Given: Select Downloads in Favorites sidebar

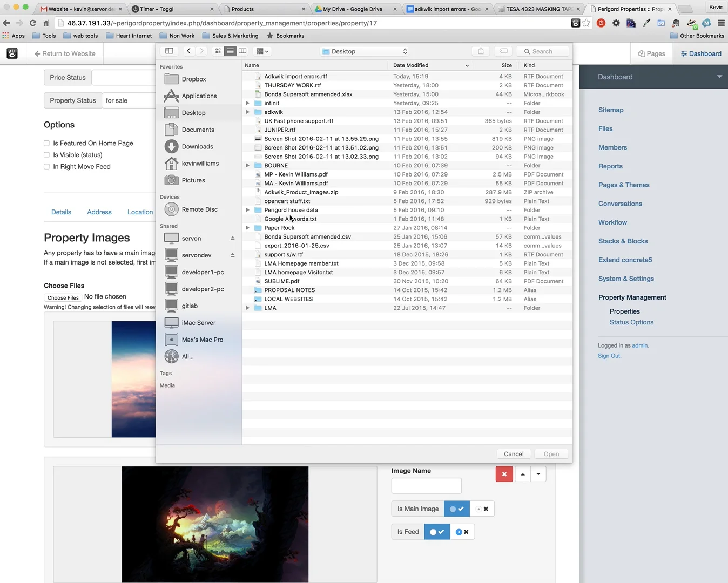Looking at the screenshot, I should point(197,147).
